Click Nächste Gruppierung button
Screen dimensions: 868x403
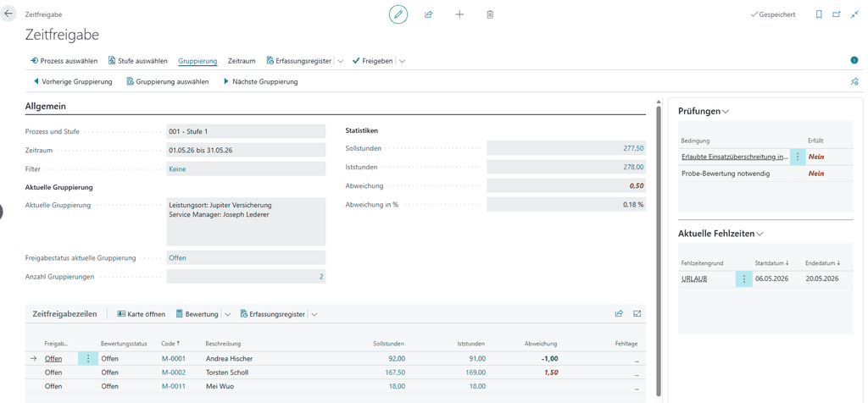point(260,82)
